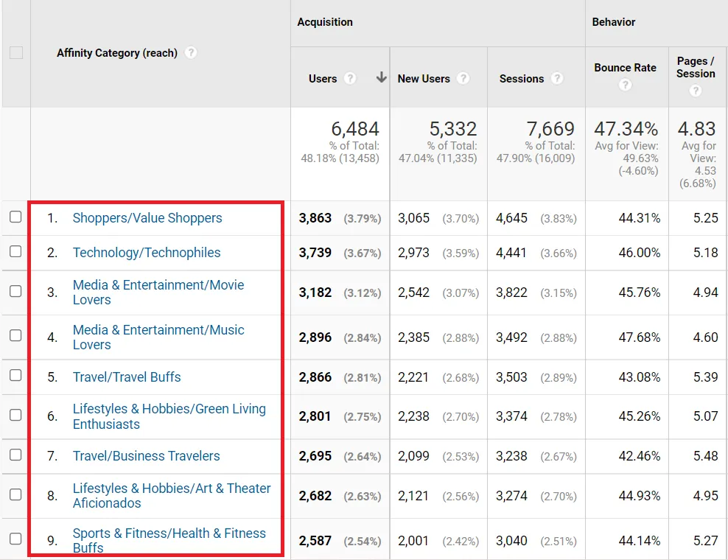Image resolution: width=728 pixels, height=560 pixels.
Task: Click the Sessions column help icon
Action: [557, 79]
